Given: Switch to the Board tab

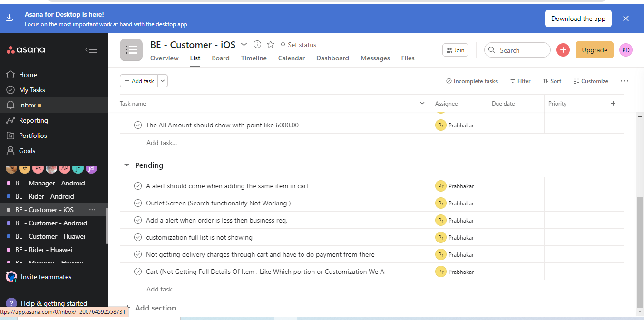Looking at the screenshot, I should pyautogui.click(x=221, y=58).
